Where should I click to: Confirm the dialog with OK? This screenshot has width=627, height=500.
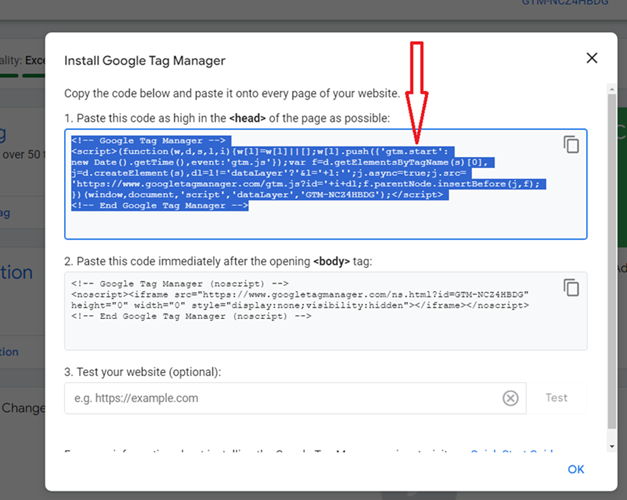[x=576, y=469]
